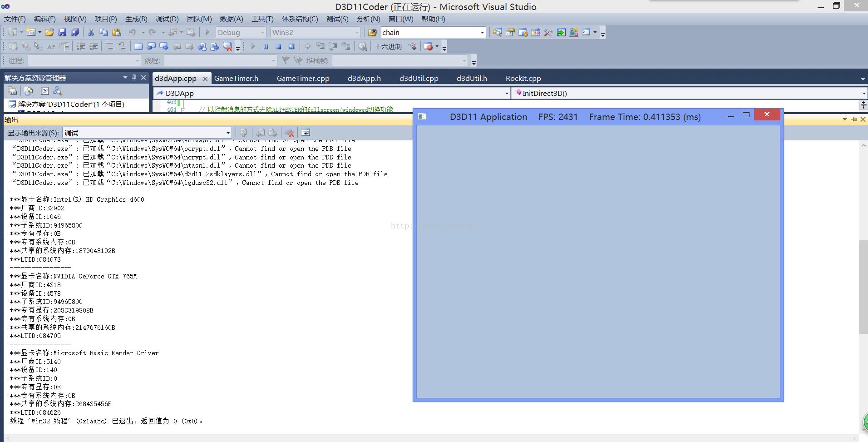Open the Properties window toolbar icon
868x442 pixels.
(510, 32)
